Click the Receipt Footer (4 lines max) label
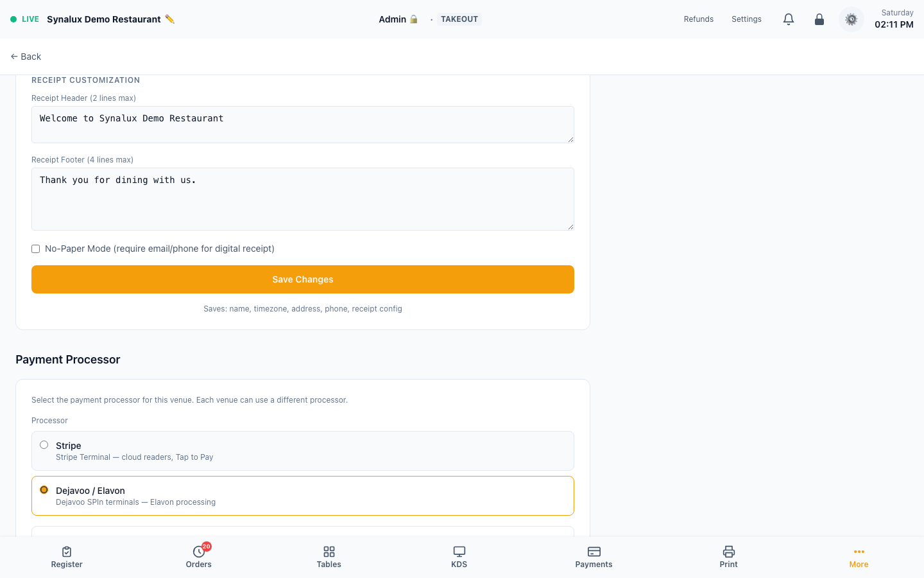This screenshot has height=578, width=924. [83, 160]
